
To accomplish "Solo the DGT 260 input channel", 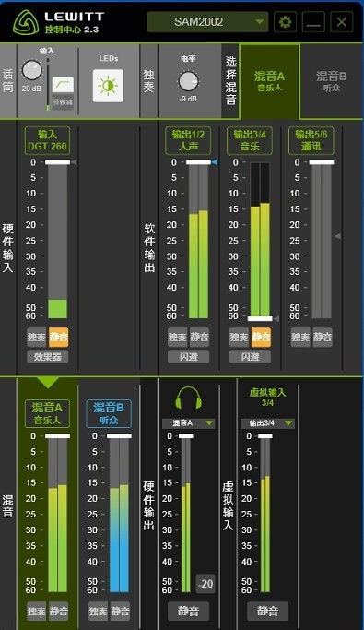I will pos(37,337).
